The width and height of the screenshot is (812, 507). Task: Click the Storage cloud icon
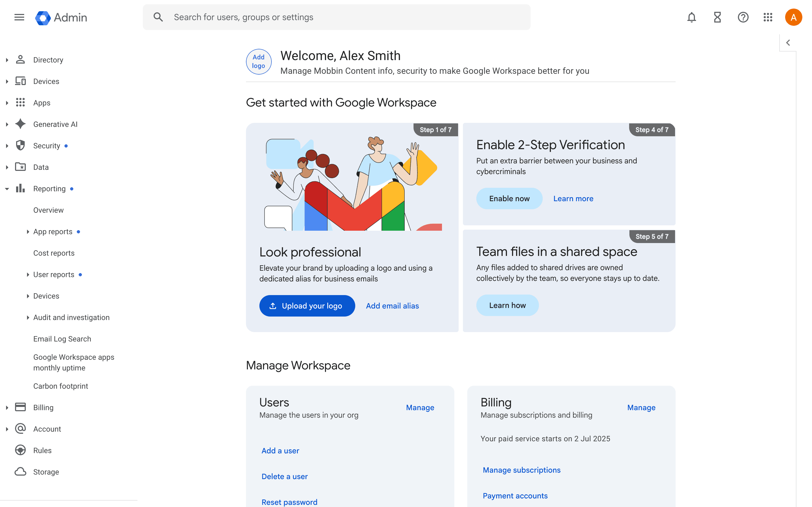(x=20, y=472)
